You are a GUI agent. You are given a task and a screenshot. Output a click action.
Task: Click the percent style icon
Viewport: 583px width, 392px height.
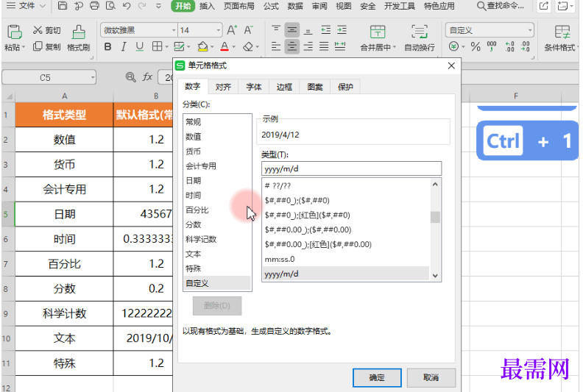click(x=476, y=46)
